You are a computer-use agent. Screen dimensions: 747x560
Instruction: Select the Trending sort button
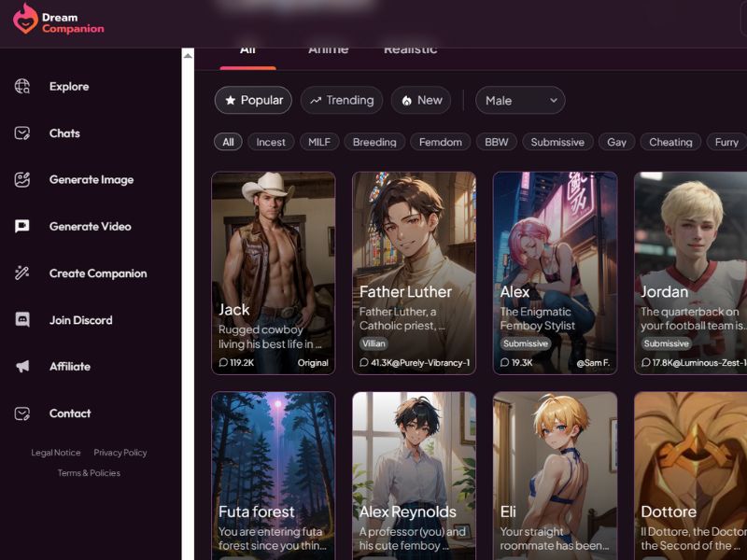(x=342, y=100)
